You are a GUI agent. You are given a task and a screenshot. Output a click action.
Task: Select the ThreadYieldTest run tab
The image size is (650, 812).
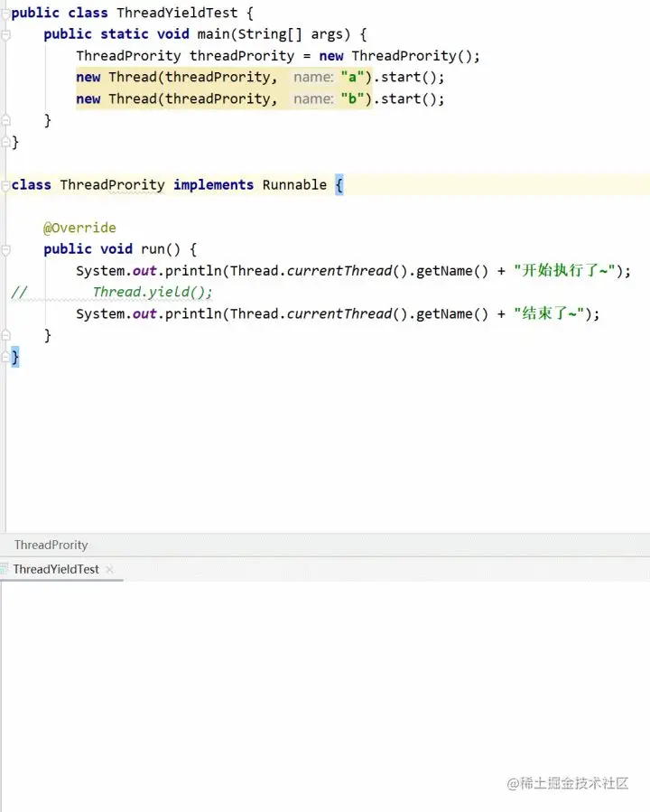(x=56, y=569)
